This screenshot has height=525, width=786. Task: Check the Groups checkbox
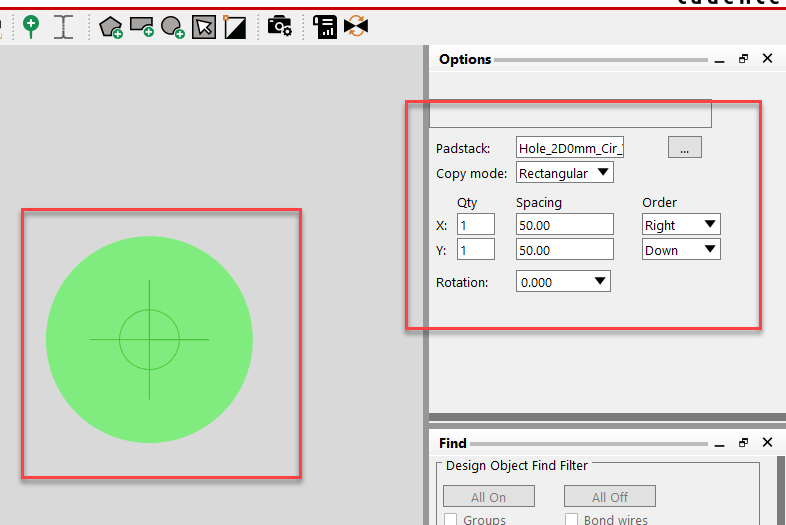(x=450, y=519)
